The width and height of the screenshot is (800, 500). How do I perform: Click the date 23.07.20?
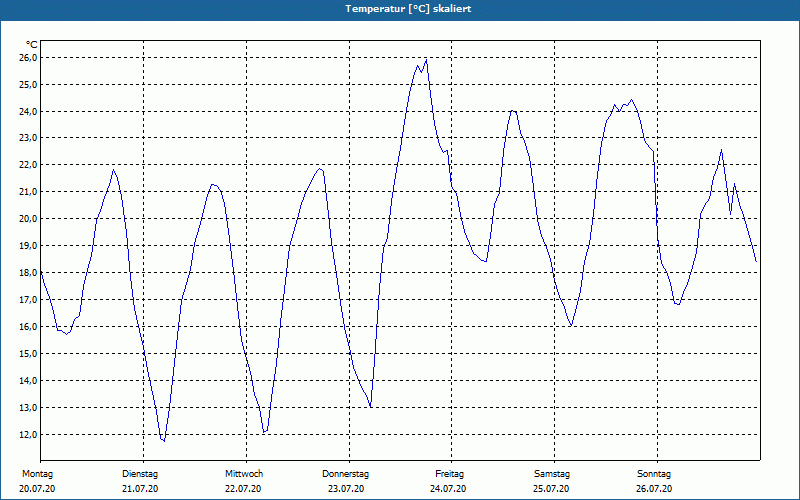[346, 489]
